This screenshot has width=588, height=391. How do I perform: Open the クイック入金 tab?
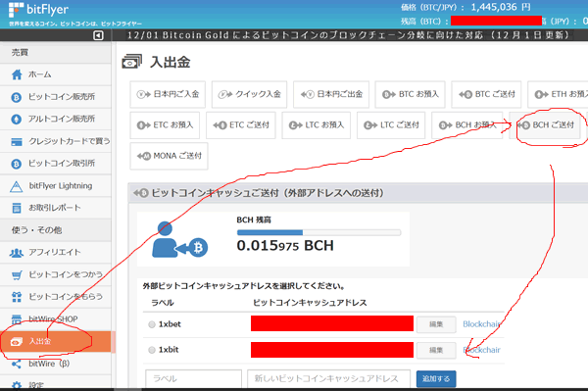tap(249, 94)
